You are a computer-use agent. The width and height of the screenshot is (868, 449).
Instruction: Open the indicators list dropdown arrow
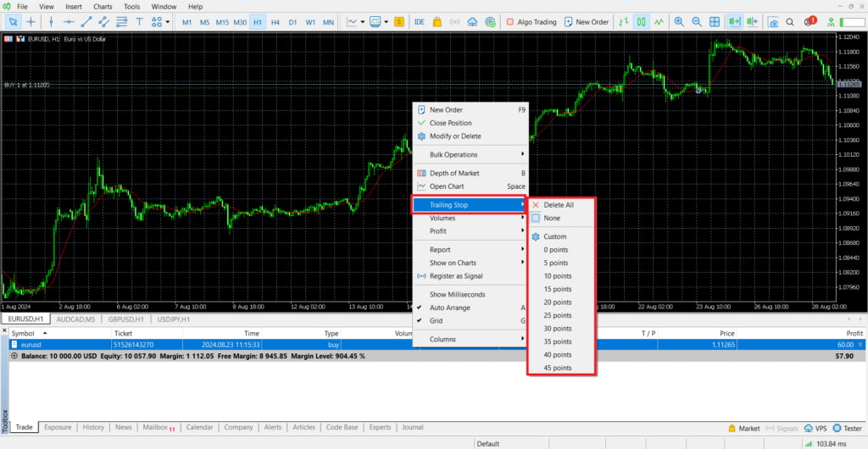[363, 22]
